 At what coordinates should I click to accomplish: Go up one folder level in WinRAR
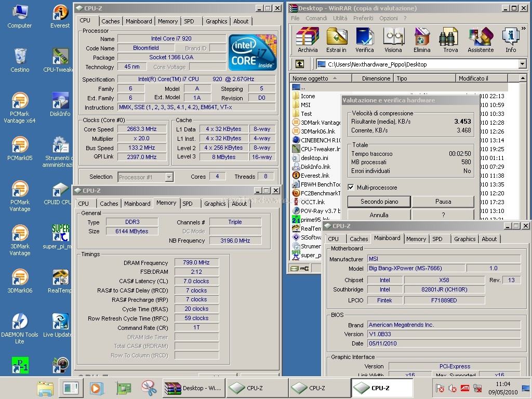tap(300, 64)
